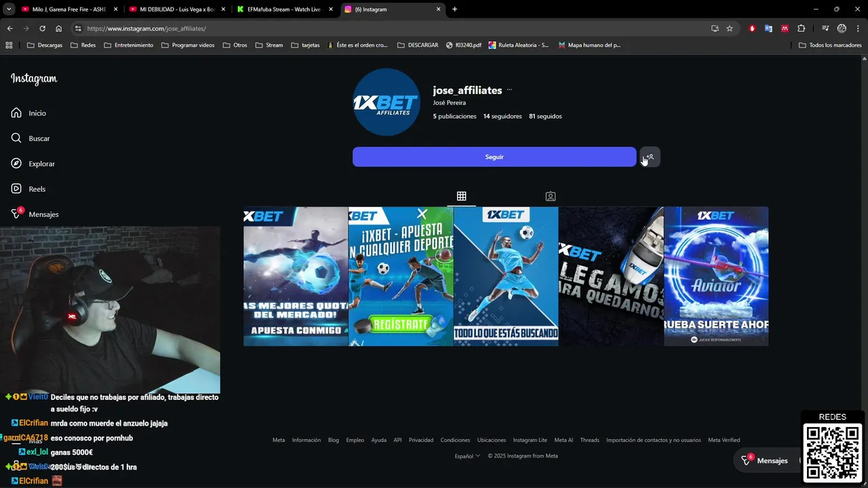The image size is (868, 488).
Task: Open the 'Programar videos' bookmark folder
Action: 188,45
